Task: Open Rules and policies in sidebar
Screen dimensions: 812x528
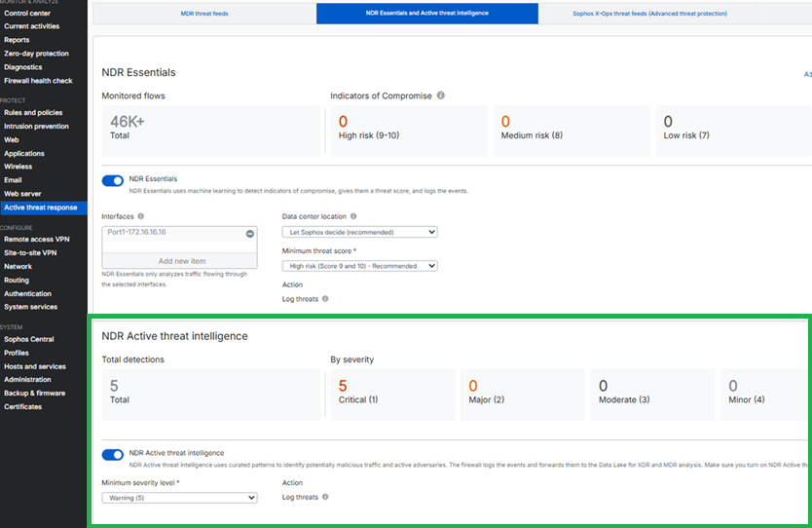Action: point(33,113)
